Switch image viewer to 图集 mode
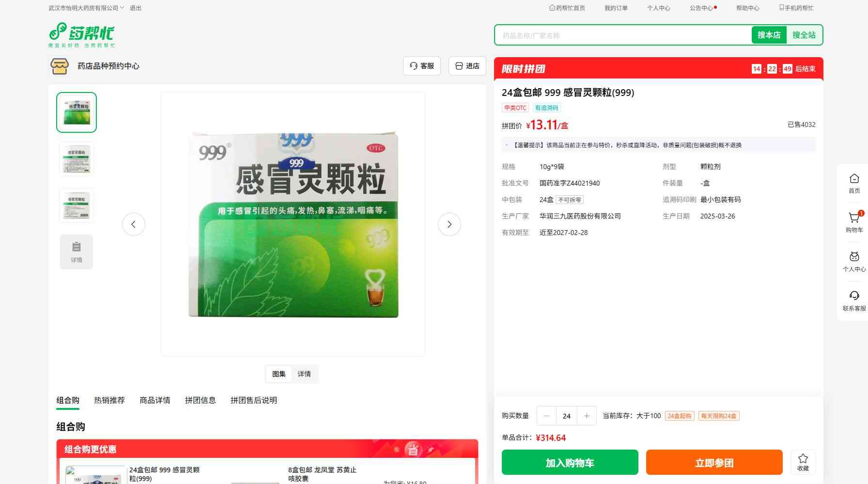 point(279,374)
